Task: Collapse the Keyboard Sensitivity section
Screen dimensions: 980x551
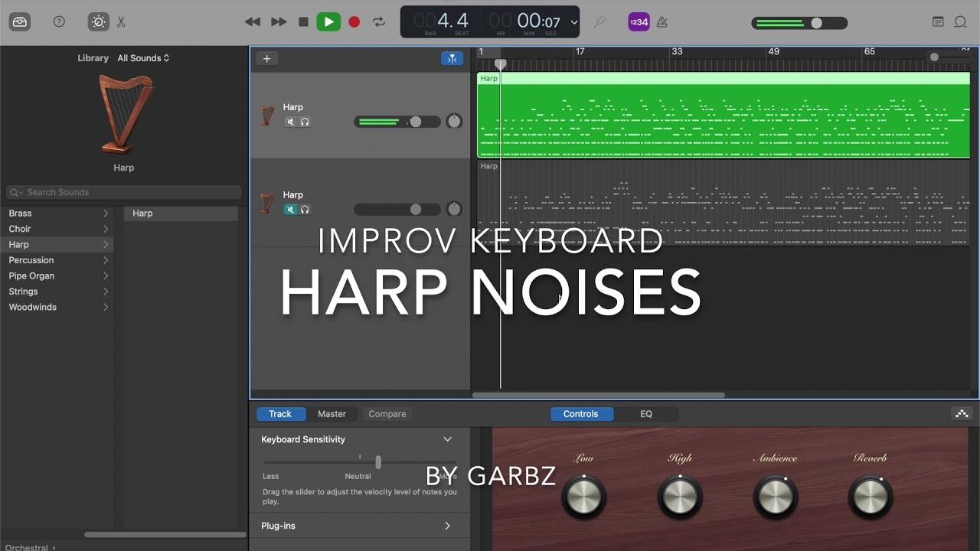Action: pos(447,439)
